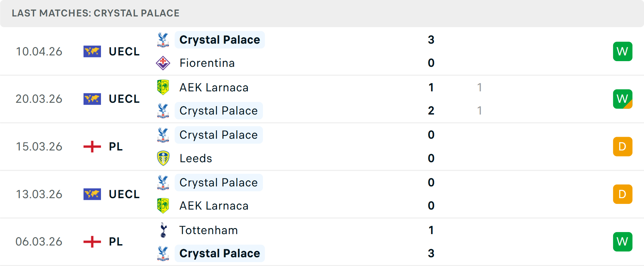Select the Tottenham badge
644x266 pixels.
163,230
